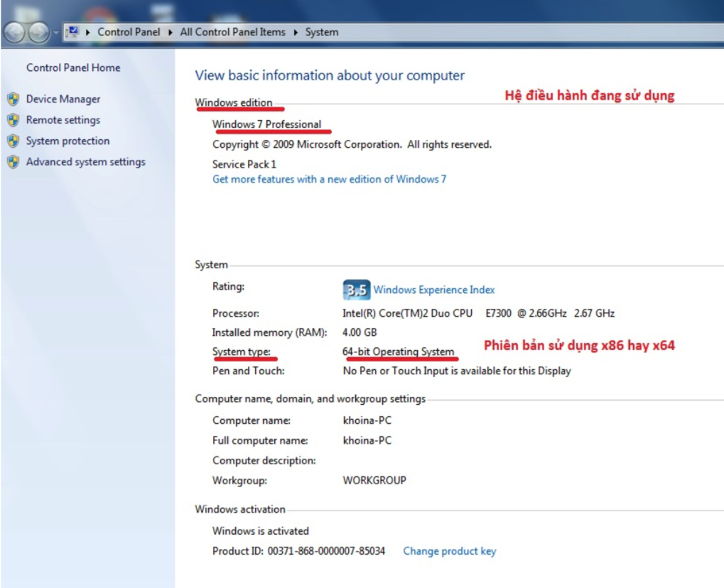Click the shield icon beside Advanced system settings
724x588 pixels.
[x=13, y=161]
